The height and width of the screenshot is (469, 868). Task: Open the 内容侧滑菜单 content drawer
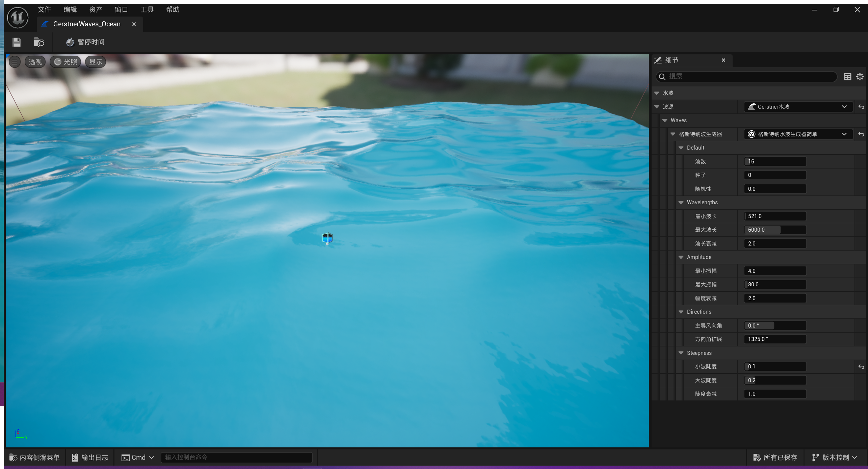click(x=34, y=458)
